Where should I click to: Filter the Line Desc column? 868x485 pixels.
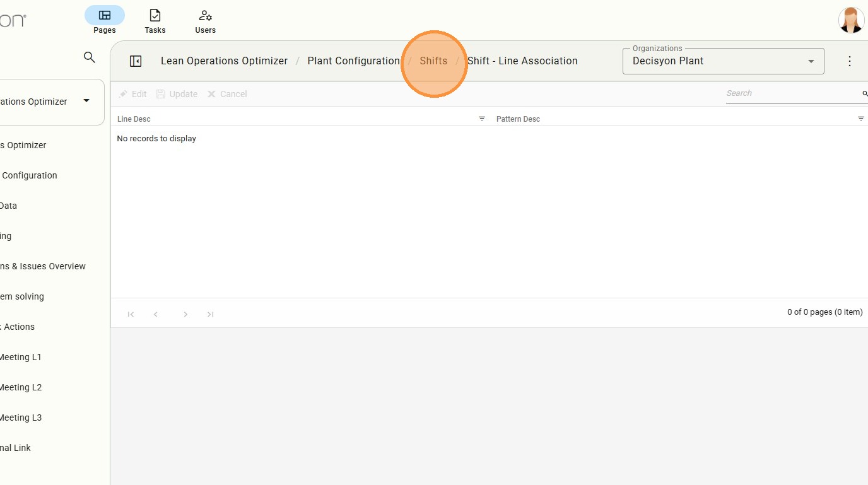pyautogui.click(x=482, y=119)
